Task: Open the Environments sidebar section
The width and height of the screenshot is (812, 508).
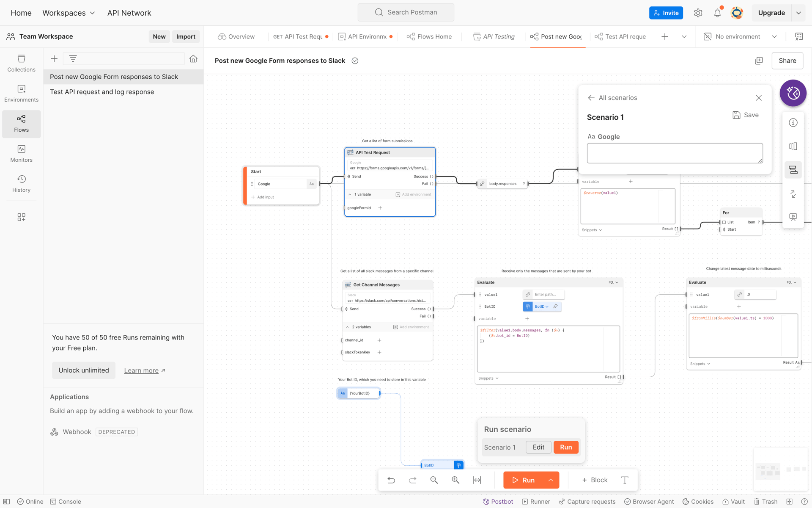Action: click(21, 94)
